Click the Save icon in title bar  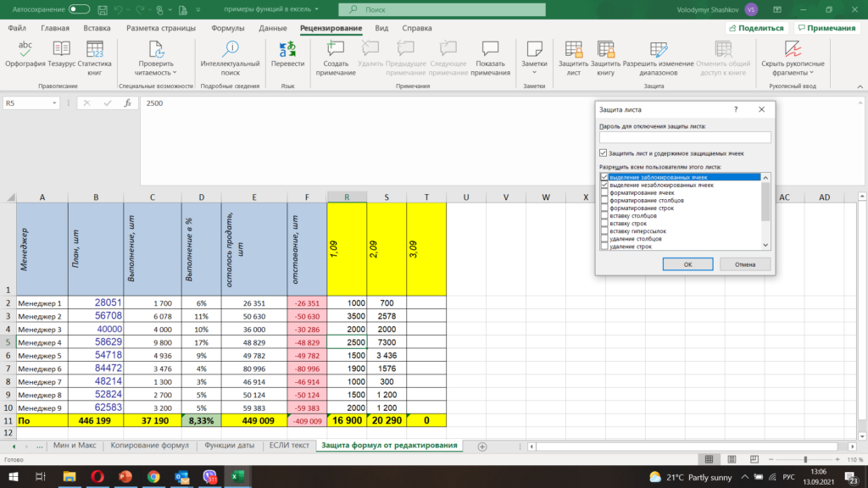[x=103, y=9]
